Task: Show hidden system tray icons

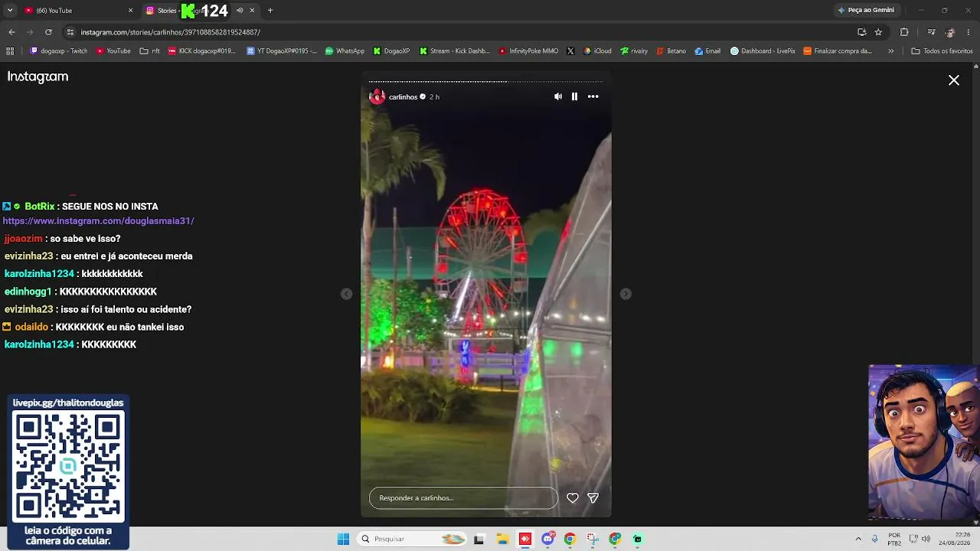Action: (x=858, y=539)
